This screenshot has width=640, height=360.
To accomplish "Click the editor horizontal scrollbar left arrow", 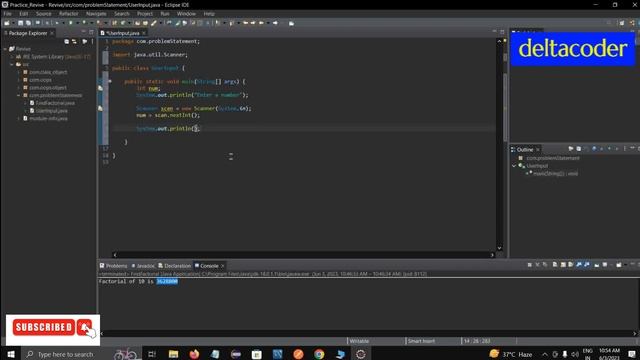I will coord(115,255).
